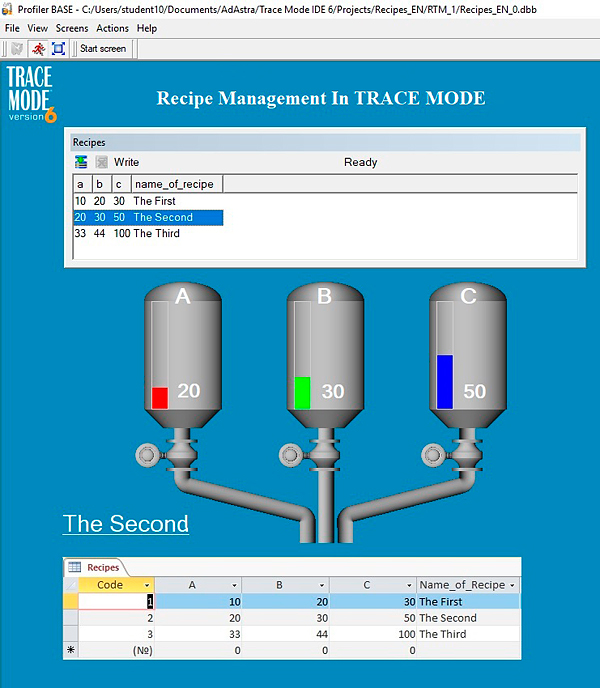Click the valve under tank C

452,455
